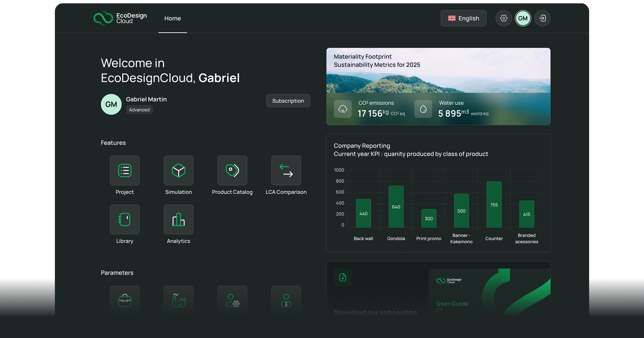Click the download guide file icon
644x338 pixels.
[x=343, y=277]
